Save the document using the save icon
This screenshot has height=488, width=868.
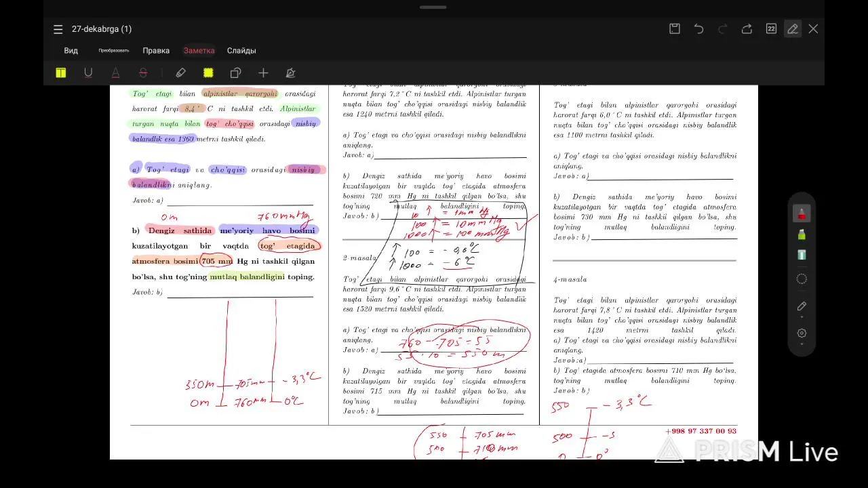click(x=675, y=28)
